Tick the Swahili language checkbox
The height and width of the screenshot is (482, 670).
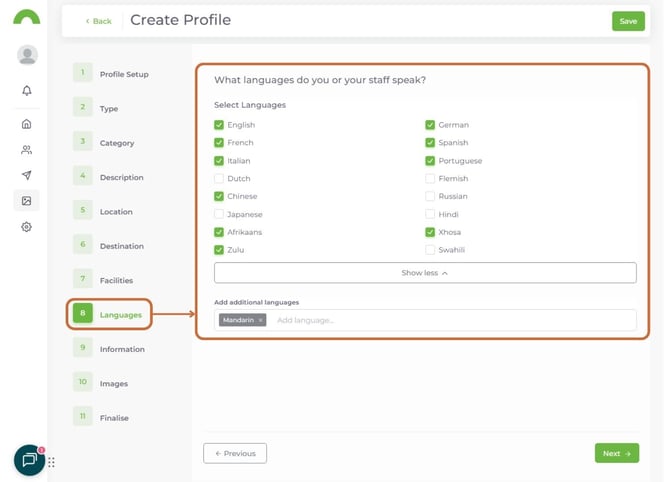pos(430,250)
